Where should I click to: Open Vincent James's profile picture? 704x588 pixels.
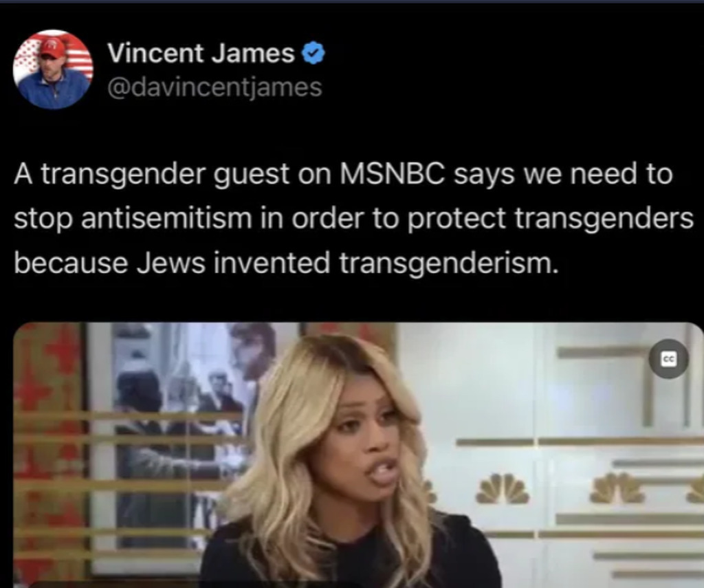53,69
